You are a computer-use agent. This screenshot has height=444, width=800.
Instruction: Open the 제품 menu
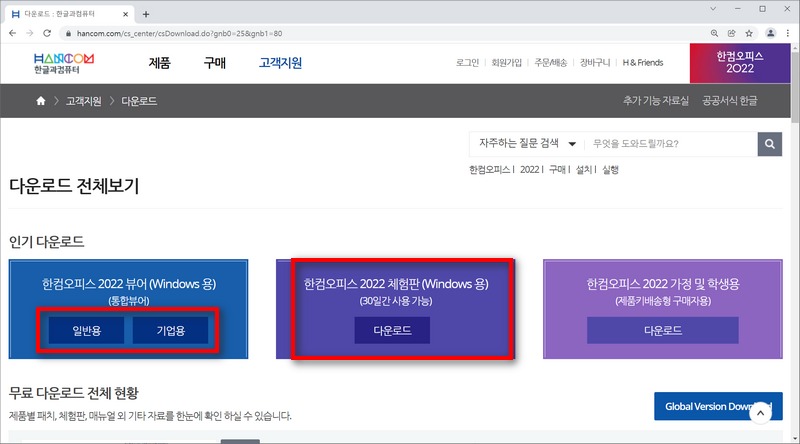pyautogui.click(x=160, y=63)
